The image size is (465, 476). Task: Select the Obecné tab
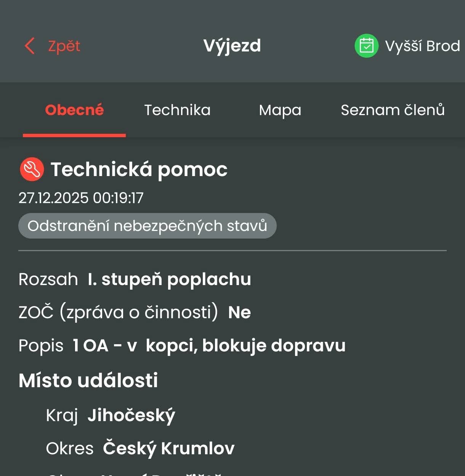point(74,110)
